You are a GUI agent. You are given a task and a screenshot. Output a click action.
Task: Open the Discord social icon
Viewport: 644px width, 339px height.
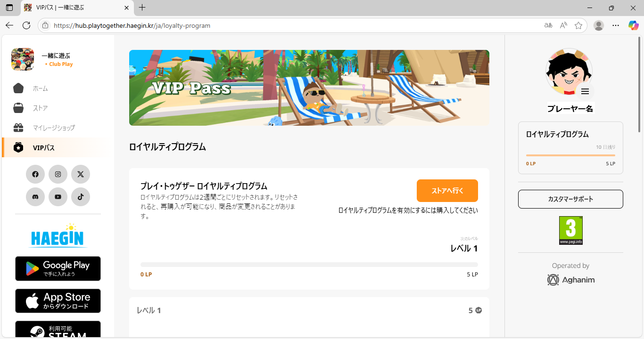35,197
